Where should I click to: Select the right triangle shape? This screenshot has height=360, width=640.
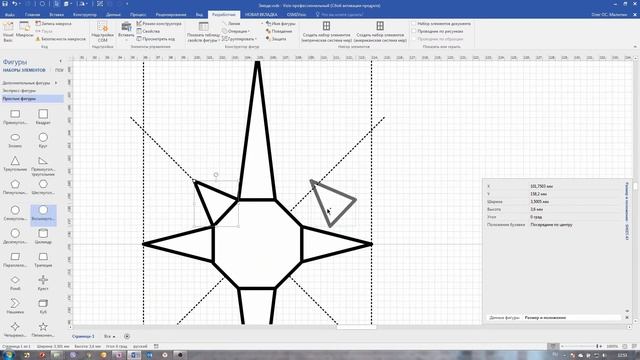click(x=43, y=165)
